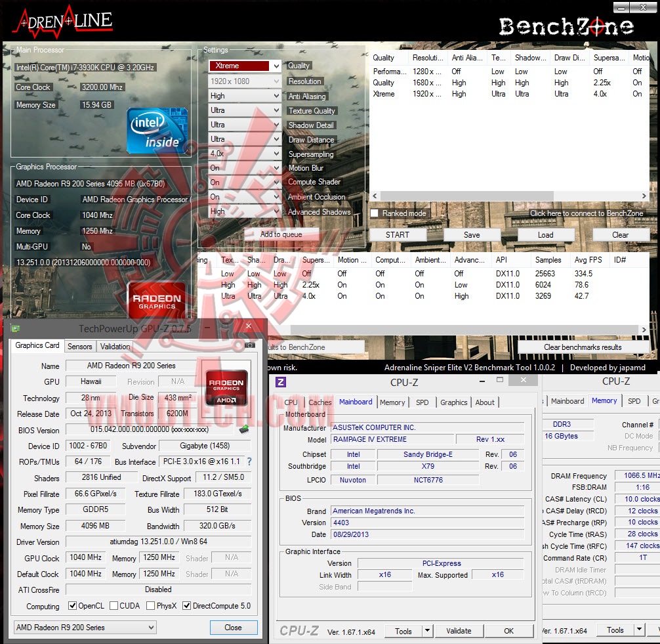Select the Xtreme row in queue list
The height and width of the screenshot is (644, 660).
click(508, 94)
